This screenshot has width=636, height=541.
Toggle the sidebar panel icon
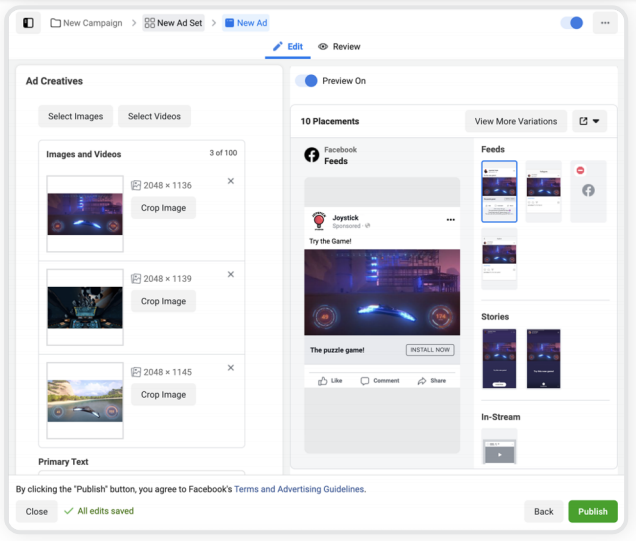coord(28,23)
